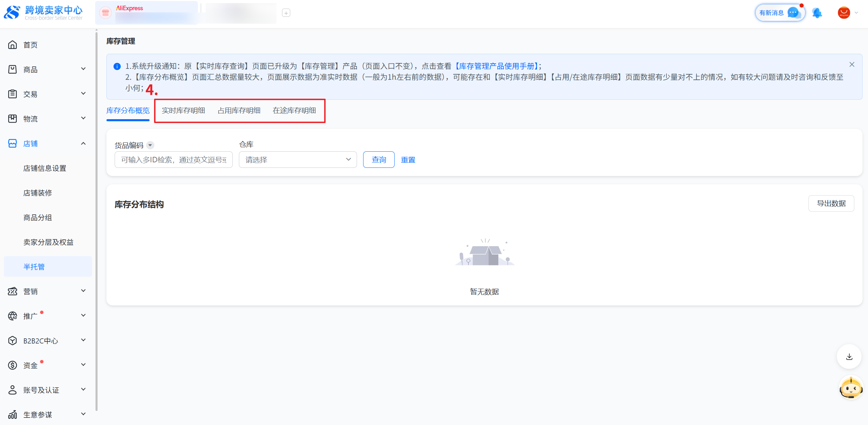Click the 跨境卖家中心 logo
868x425 pixels.
pyautogui.click(x=43, y=13)
